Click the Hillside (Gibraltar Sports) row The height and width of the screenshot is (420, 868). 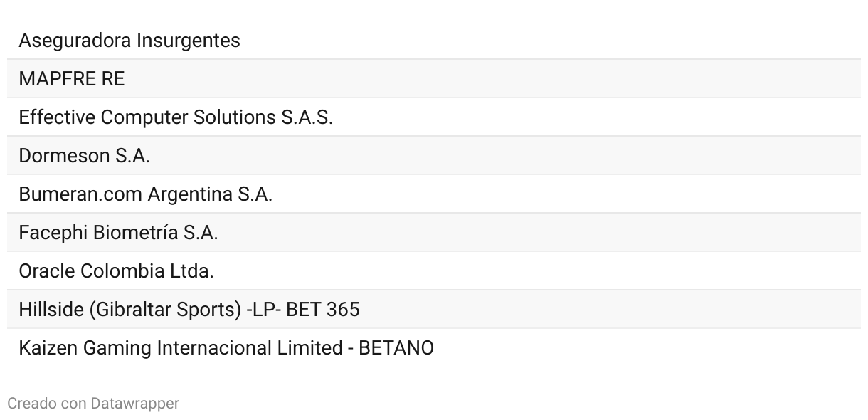tap(434, 309)
